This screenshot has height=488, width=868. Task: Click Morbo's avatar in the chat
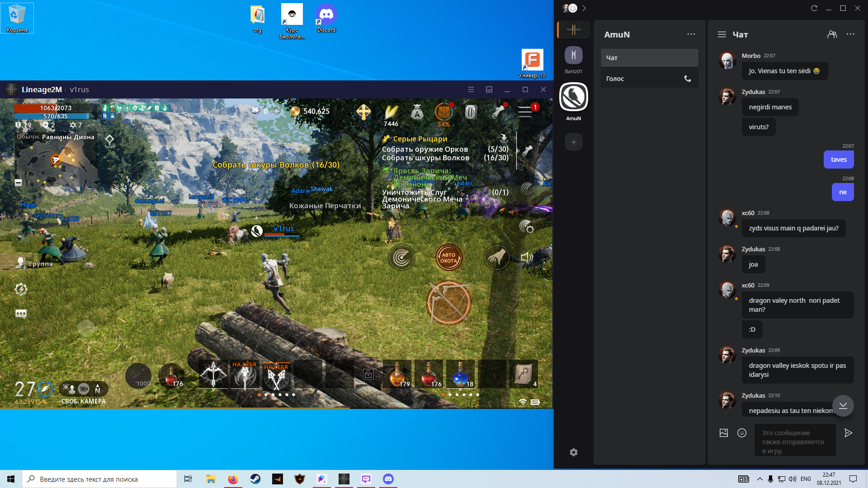click(727, 60)
